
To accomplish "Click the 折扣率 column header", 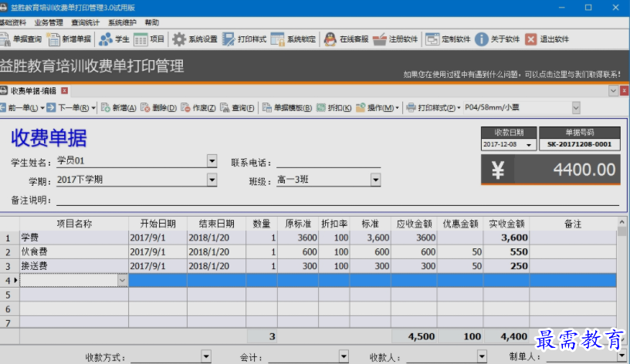I will (334, 224).
